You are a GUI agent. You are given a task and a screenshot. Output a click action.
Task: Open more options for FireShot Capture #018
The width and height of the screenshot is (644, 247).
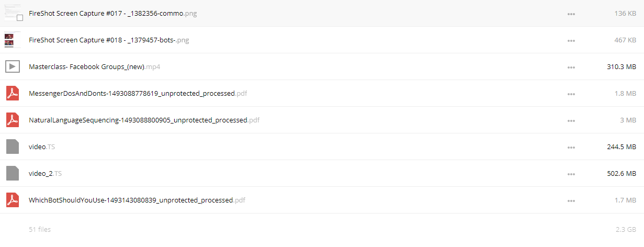(571, 40)
